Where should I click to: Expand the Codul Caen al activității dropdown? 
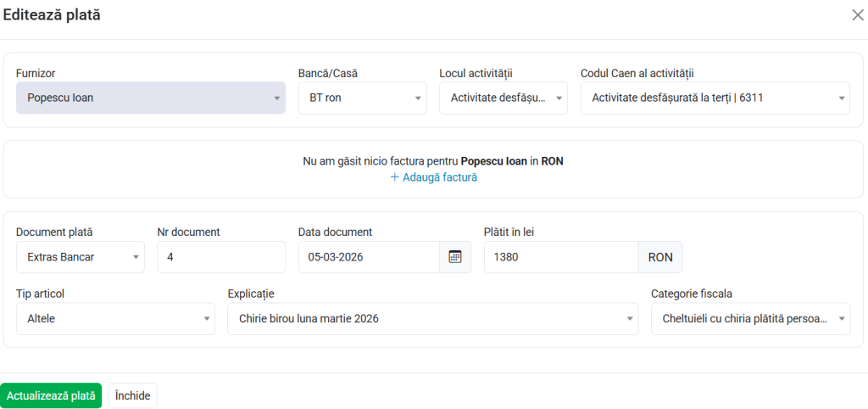coord(714,98)
